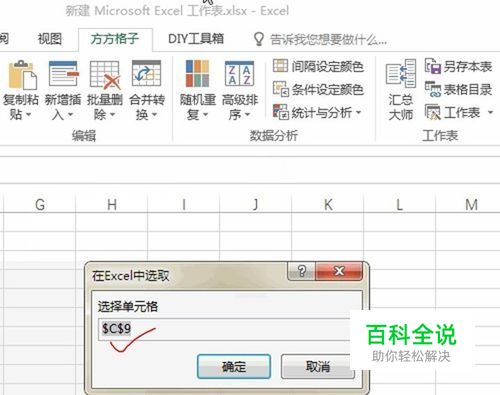
Task: Switch to the 视图 tab
Action: (x=49, y=39)
